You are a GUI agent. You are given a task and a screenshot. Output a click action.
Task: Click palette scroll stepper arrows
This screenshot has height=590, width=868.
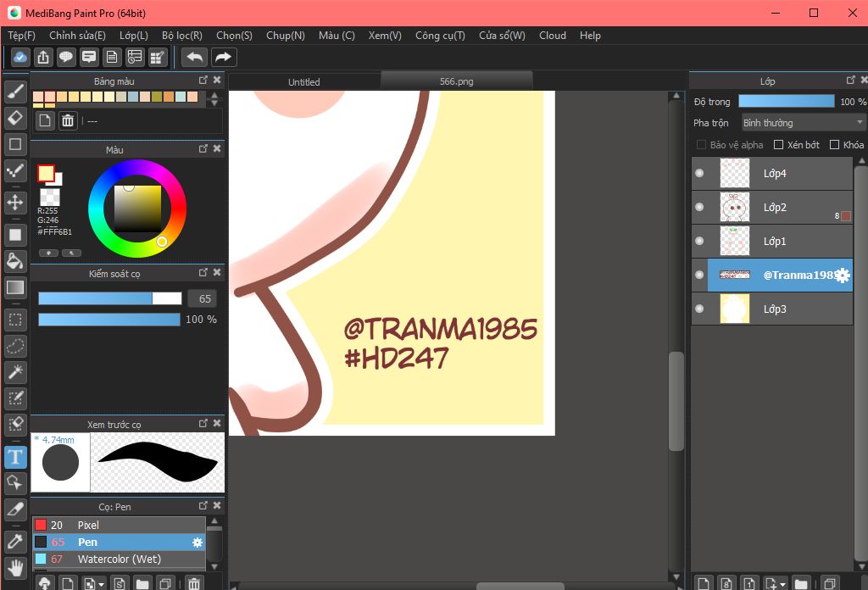click(214, 99)
